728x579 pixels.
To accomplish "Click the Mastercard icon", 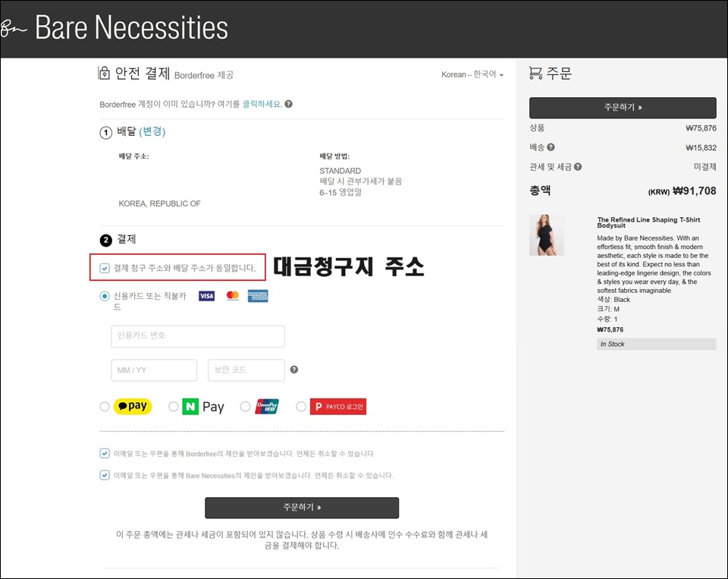I will point(233,296).
